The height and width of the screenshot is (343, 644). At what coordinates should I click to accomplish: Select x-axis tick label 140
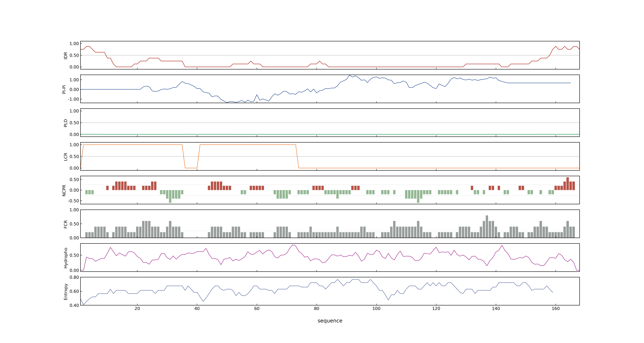coord(496,309)
